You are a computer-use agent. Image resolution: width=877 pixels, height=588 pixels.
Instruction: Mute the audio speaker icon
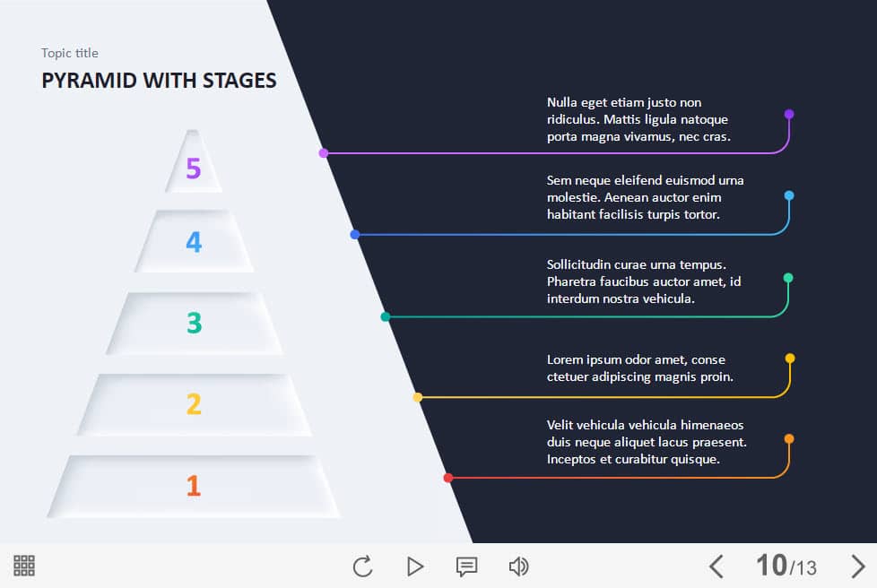coord(518,566)
